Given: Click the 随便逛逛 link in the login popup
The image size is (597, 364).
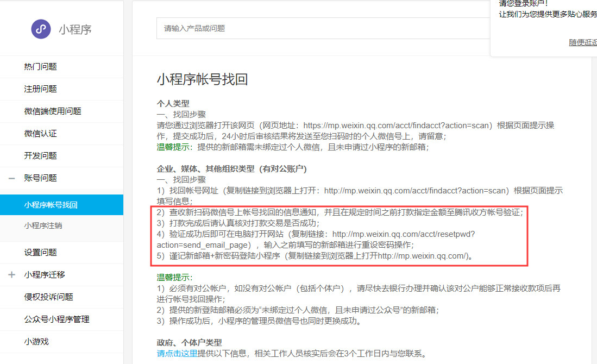Looking at the screenshot, I should (583, 42).
